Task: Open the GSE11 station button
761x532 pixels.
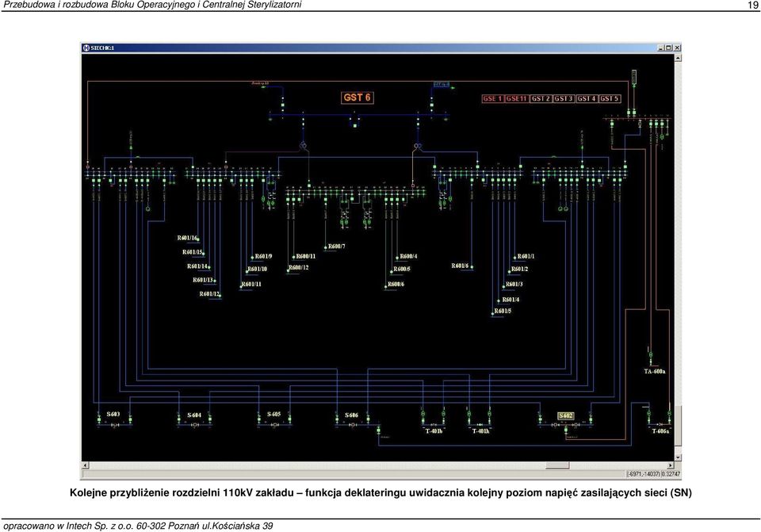Action: point(516,98)
